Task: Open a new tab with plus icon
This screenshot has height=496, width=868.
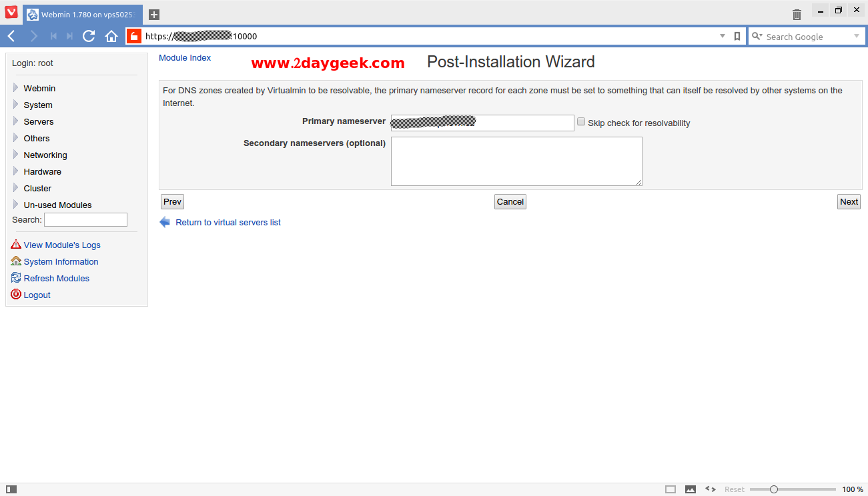Action: point(154,14)
